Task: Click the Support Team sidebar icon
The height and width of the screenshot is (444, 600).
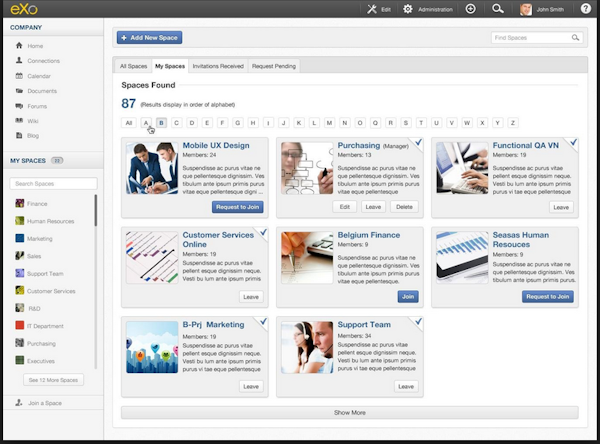Action: 20,273
